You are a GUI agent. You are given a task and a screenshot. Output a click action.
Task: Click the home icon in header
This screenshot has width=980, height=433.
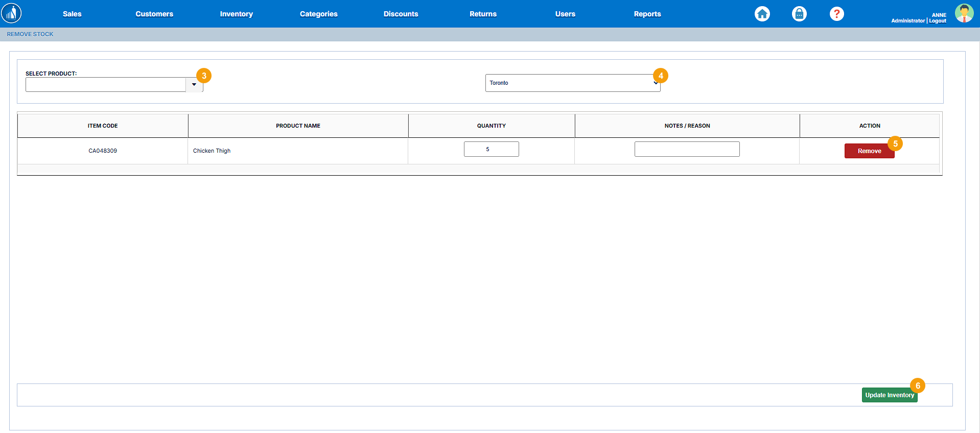[762, 14]
